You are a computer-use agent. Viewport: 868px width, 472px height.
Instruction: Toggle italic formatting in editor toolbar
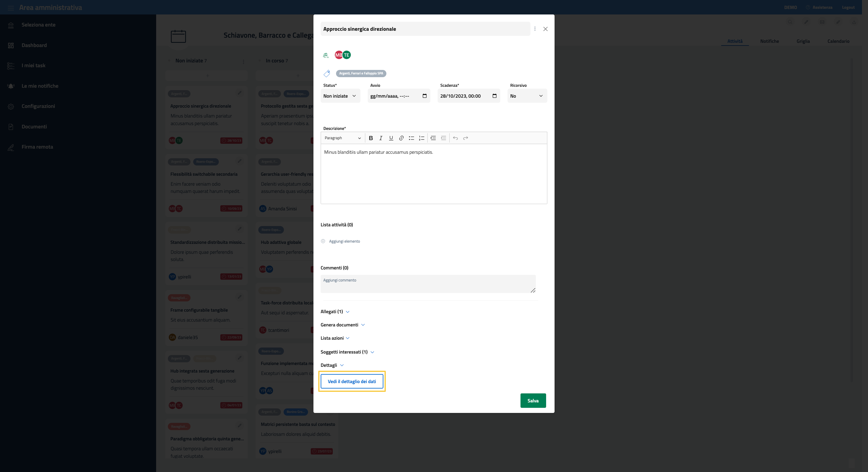click(x=381, y=138)
